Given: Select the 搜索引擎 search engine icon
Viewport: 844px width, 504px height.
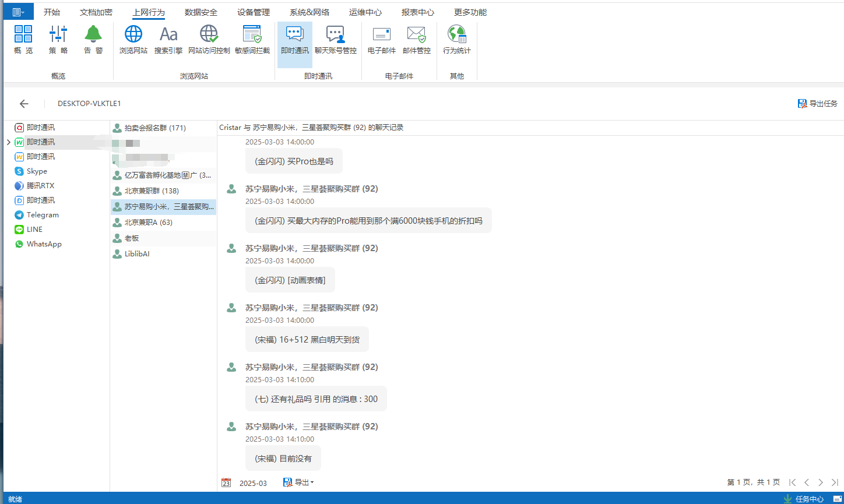Looking at the screenshot, I should [x=168, y=40].
